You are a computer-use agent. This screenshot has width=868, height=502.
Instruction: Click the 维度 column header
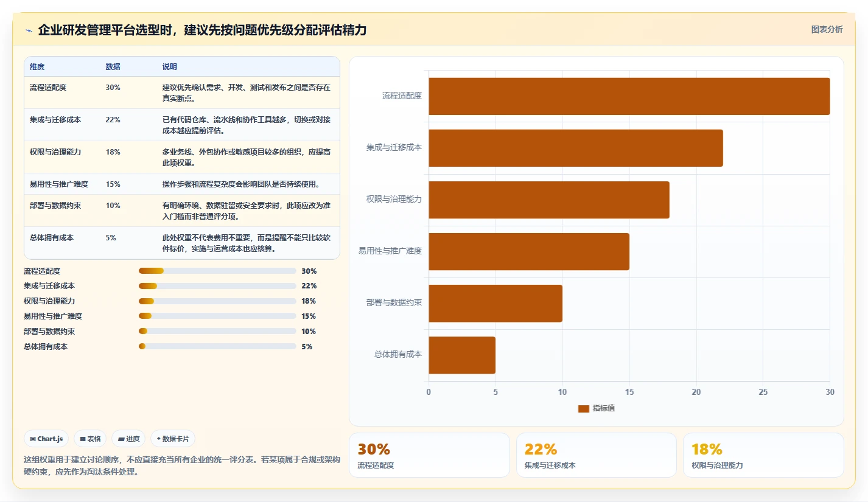coord(37,67)
